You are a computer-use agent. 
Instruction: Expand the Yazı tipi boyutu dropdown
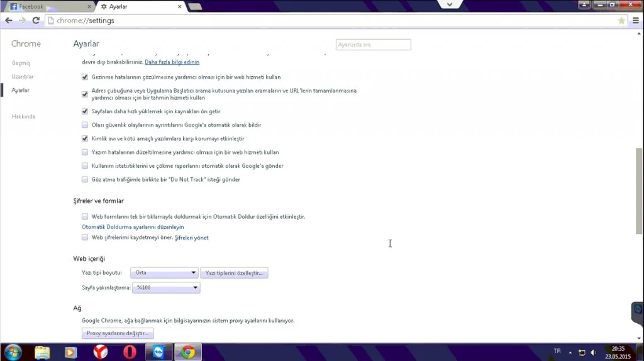[164, 273]
